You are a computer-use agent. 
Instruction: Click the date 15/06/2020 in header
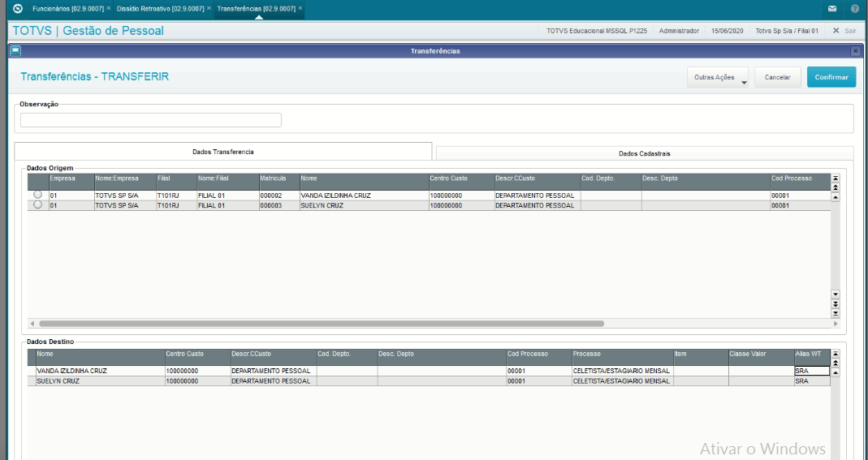[x=727, y=31]
